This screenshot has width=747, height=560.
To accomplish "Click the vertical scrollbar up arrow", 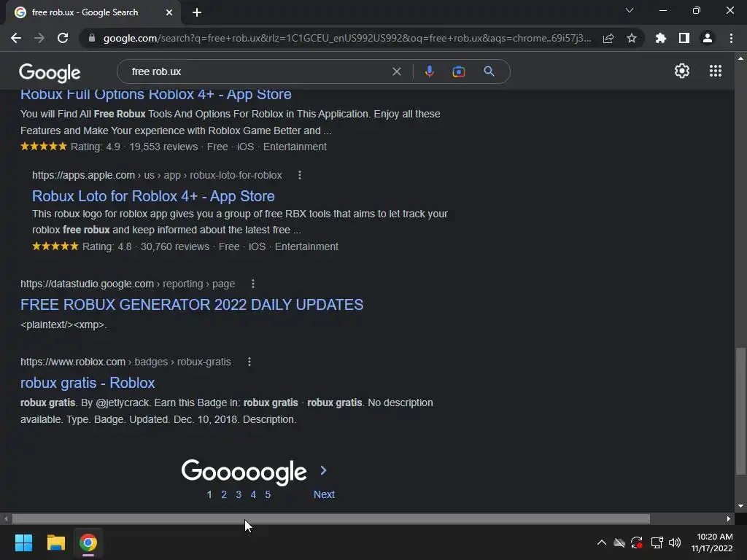I will (x=740, y=58).
